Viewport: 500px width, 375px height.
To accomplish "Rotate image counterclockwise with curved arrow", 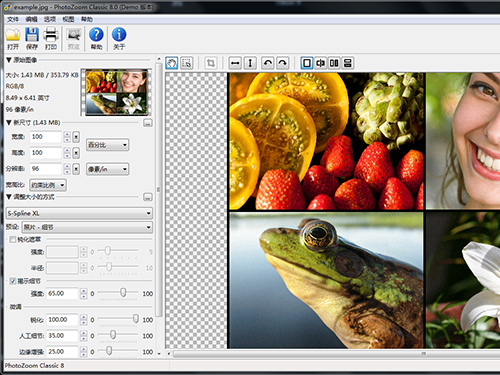I will point(267,63).
